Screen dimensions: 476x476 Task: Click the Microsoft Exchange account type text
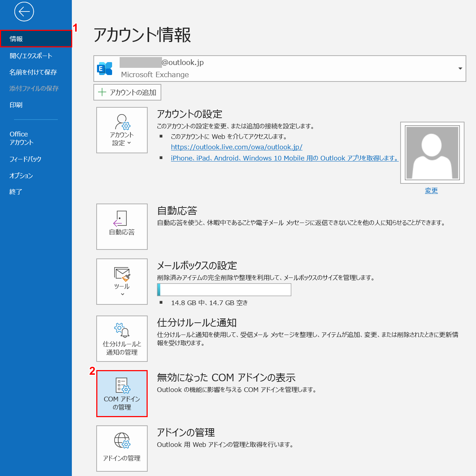pyautogui.click(x=155, y=75)
